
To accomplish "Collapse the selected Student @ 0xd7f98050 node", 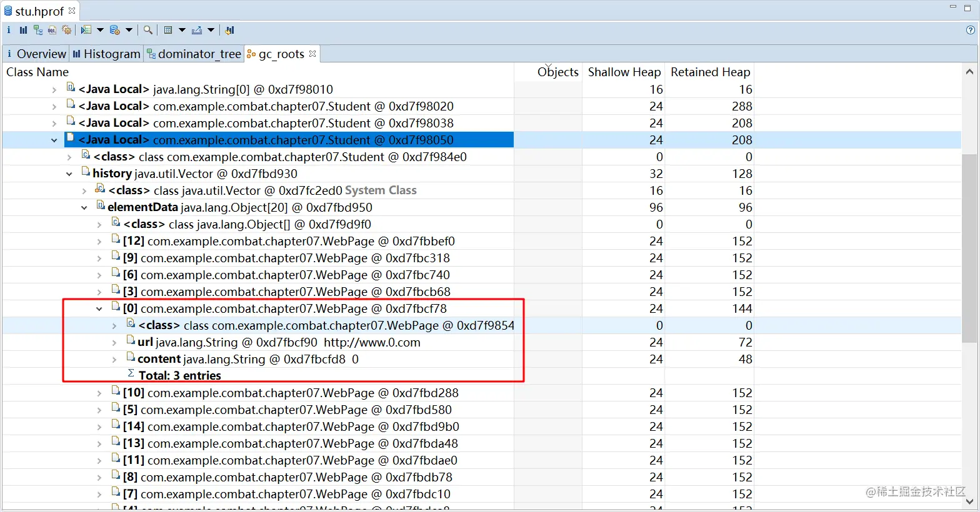I will coord(54,140).
